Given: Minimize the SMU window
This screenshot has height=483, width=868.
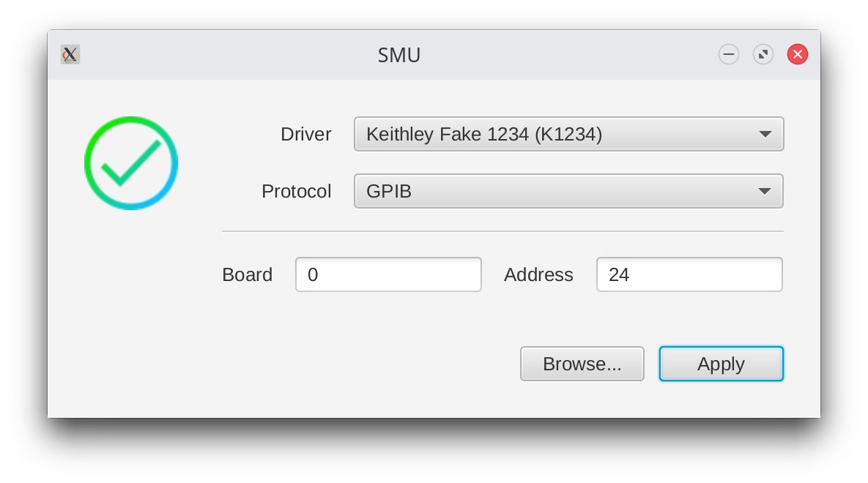Looking at the screenshot, I should 729,54.
